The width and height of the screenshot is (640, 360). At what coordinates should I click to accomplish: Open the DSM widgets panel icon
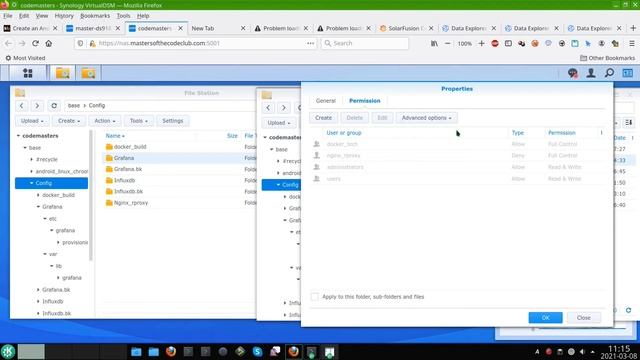click(627, 73)
